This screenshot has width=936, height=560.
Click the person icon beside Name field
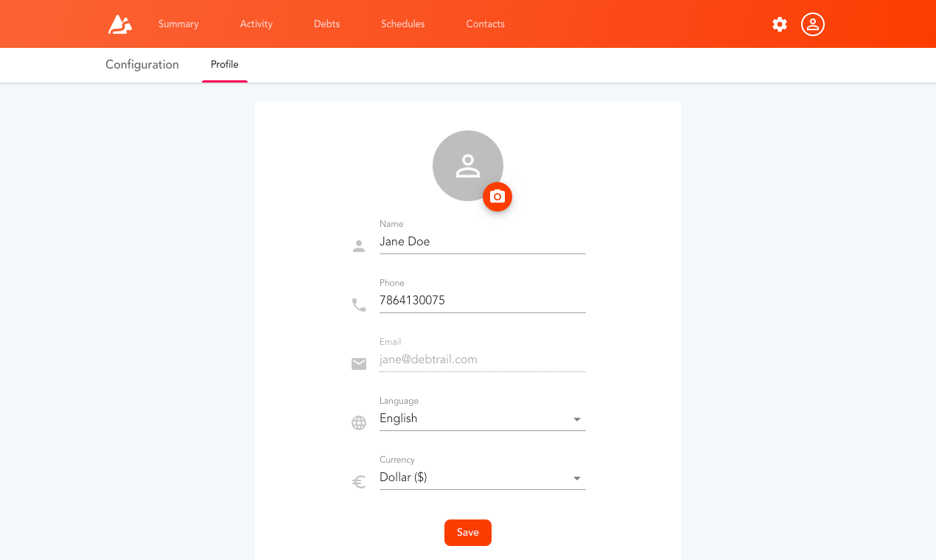pyautogui.click(x=359, y=245)
